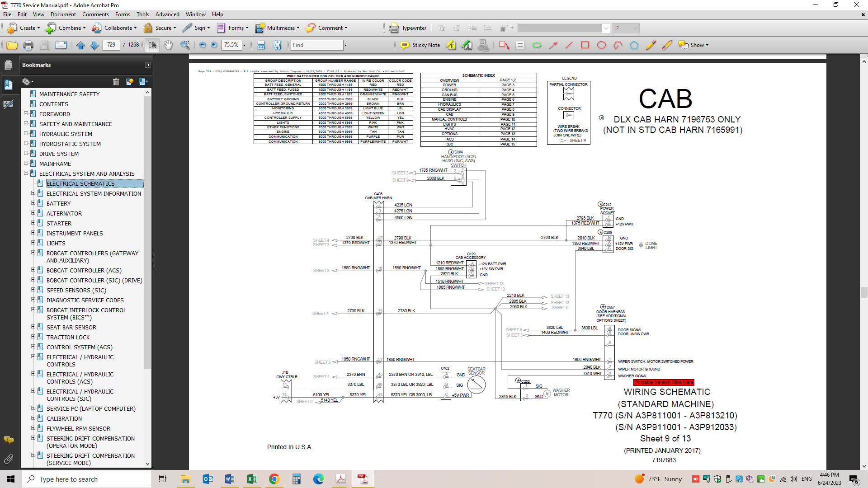Screen dimensions: 868x488
Task: Open the Comments menu
Action: [95, 14]
